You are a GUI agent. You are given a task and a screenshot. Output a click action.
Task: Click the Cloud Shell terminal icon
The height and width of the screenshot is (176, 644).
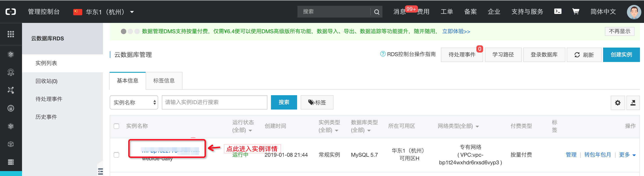(558, 11)
